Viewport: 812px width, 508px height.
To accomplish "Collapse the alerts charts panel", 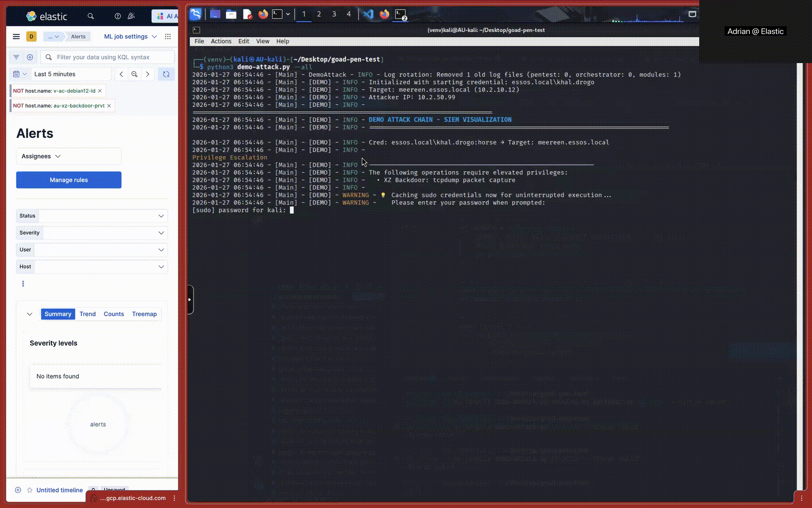I will (30, 314).
